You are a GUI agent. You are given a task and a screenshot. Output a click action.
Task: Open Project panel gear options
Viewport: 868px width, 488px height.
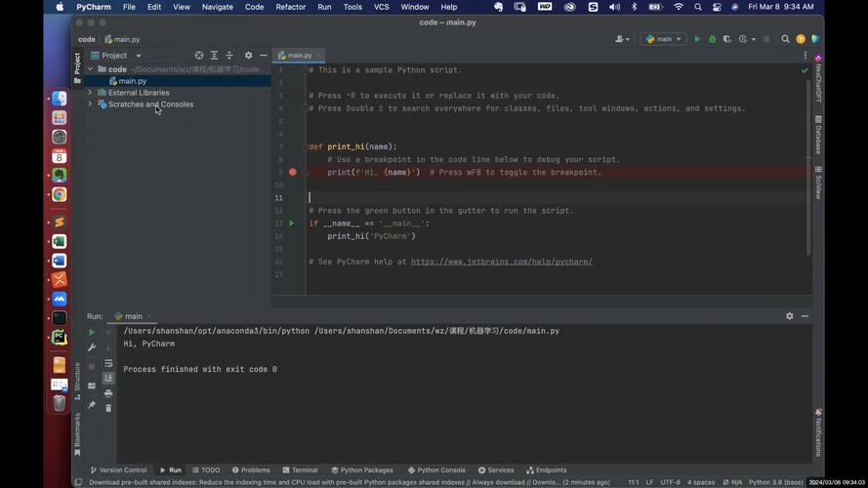pos(248,56)
